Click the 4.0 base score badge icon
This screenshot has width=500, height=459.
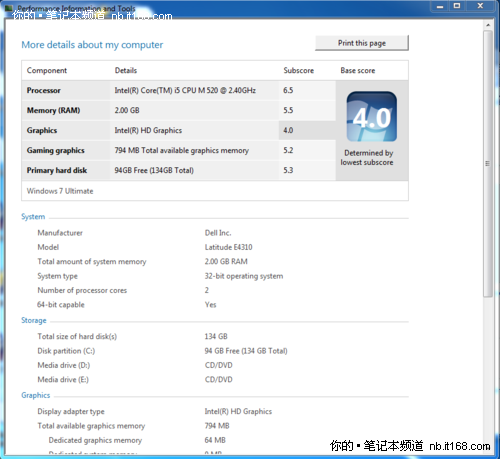click(x=372, y=116)
